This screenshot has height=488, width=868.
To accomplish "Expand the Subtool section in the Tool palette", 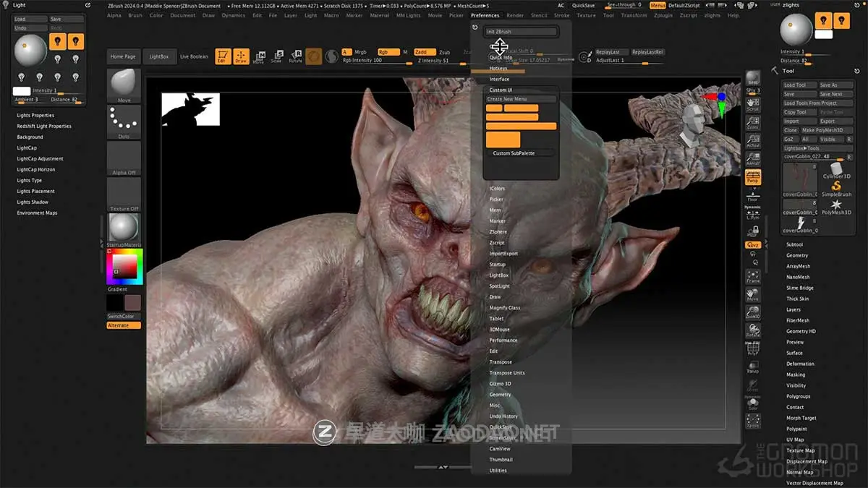I will tap(799, 244).
